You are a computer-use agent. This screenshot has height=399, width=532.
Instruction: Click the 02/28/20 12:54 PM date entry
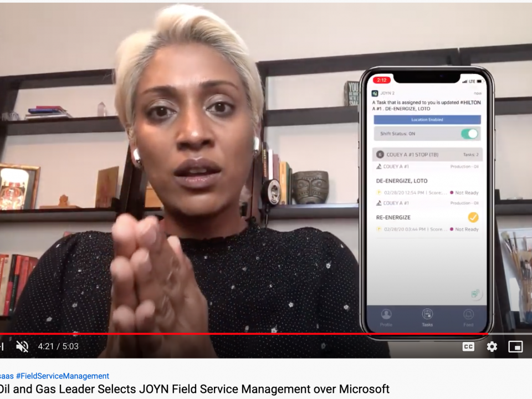pos(404,193)
